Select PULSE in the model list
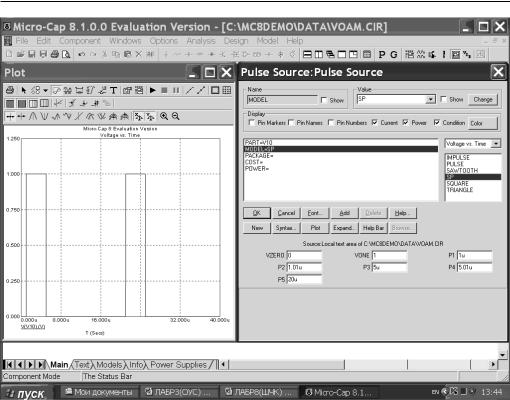The width and height of the screenshot is (510, 400). point(473,164)
